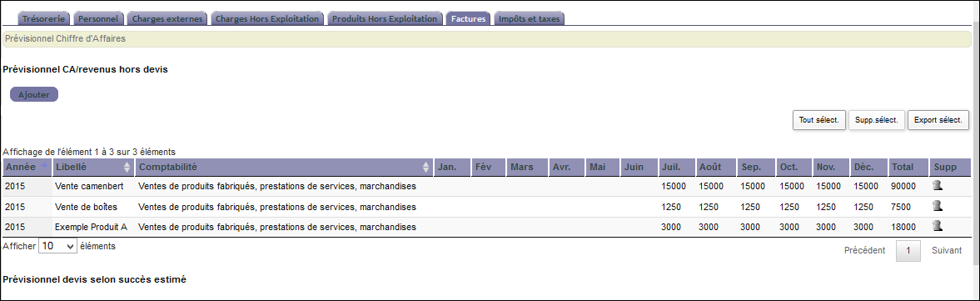This screenshot has height=301, width=980.
Task: Switch to the Personnel tab
Action: click(x=99, y=19)
